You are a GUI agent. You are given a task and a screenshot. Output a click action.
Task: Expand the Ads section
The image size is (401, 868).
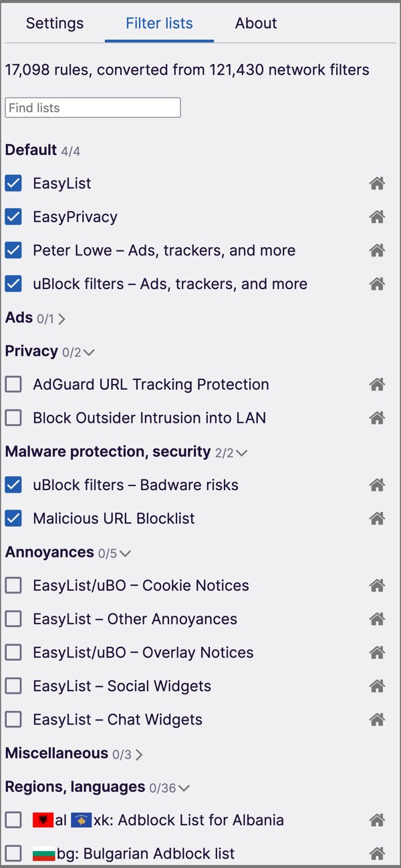click(x=61, y=319)
